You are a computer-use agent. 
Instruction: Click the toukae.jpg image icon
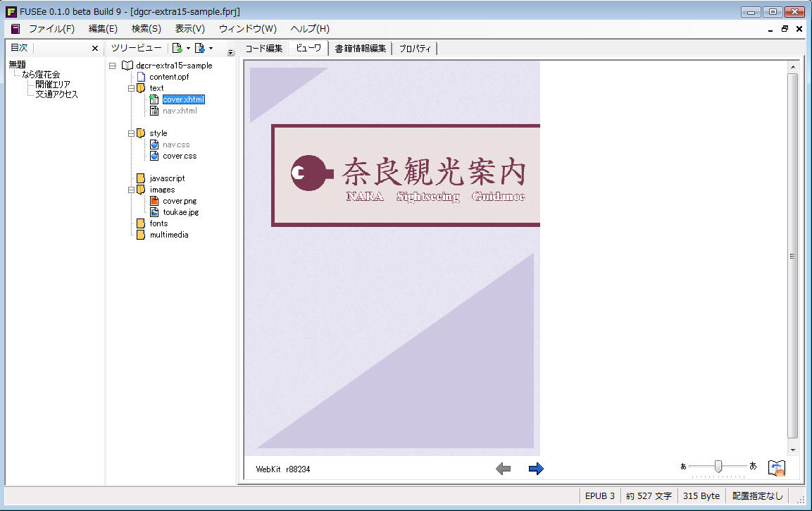click(x=154, y=212)
